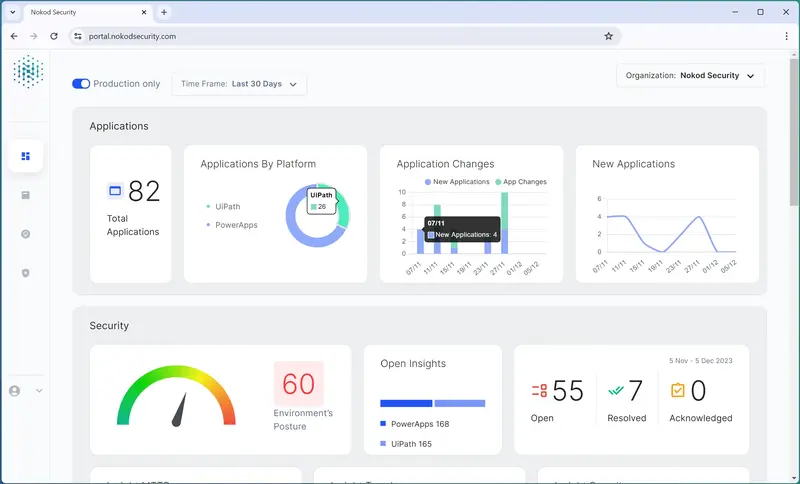Click the Acknowledged count 0
This screenshot has height=484, width=800.
698,391
